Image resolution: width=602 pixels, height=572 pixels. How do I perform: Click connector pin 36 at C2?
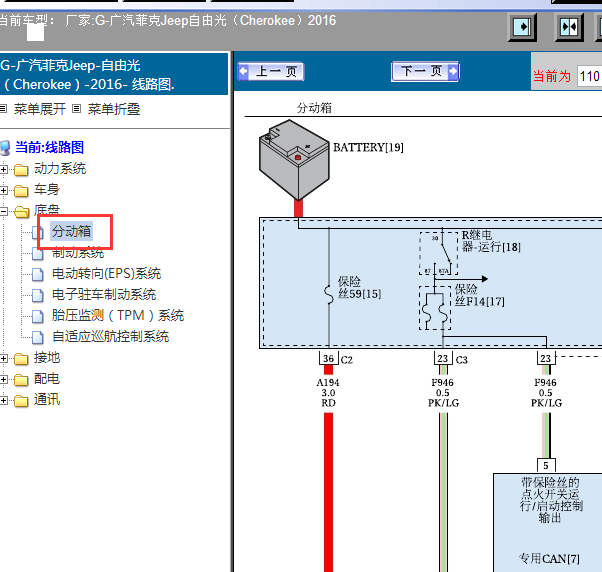click(328, 359)
